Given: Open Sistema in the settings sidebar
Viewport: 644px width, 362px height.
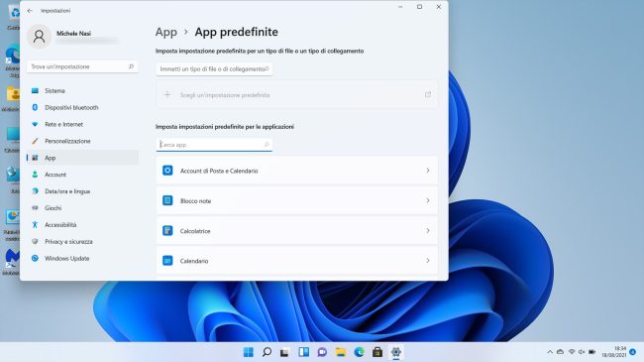Looking at the screenshot, I should click(82, 90).
